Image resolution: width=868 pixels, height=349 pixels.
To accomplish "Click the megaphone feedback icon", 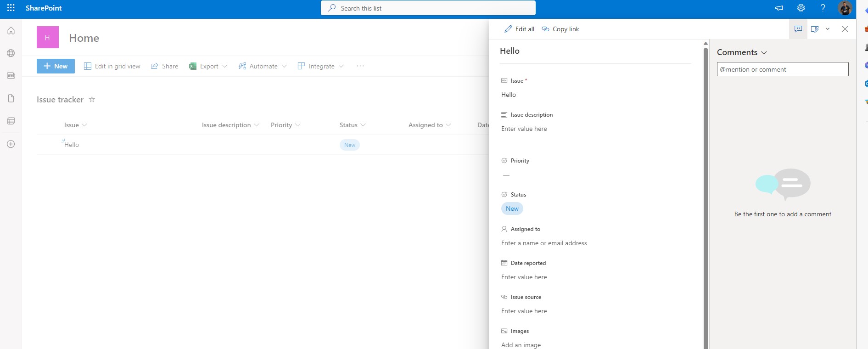I will 779,8.
